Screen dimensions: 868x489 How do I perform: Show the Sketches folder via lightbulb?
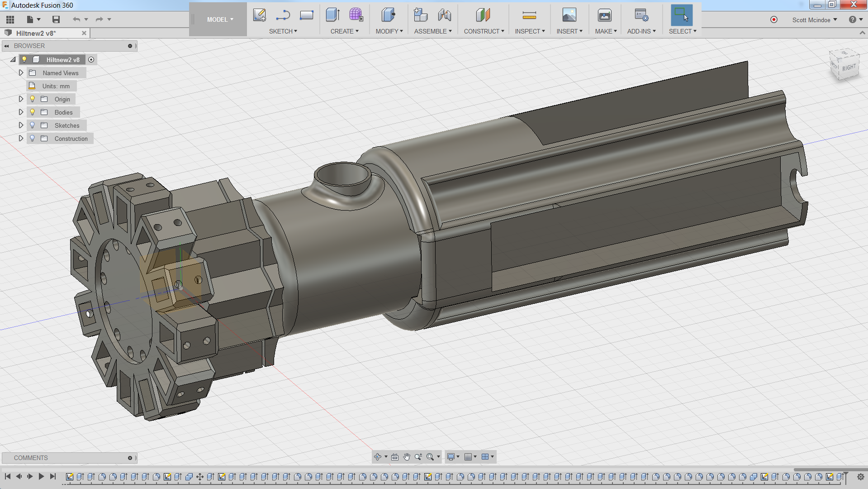33,125
